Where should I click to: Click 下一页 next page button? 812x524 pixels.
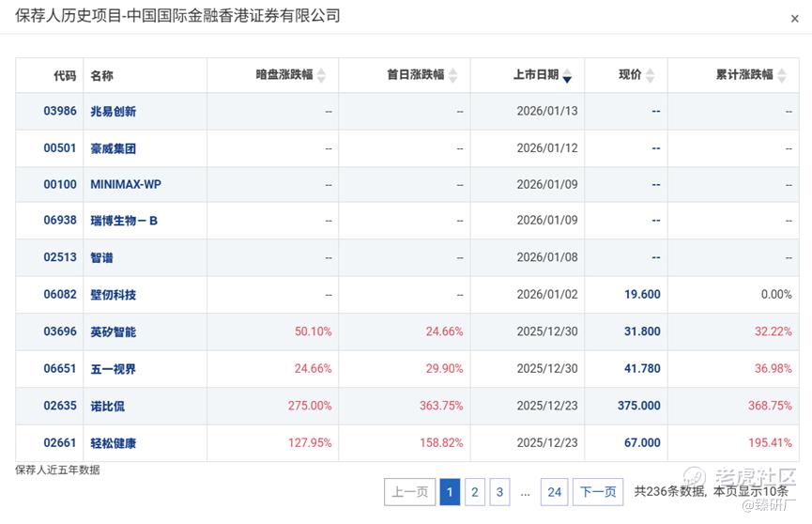[x=598, y=491]
